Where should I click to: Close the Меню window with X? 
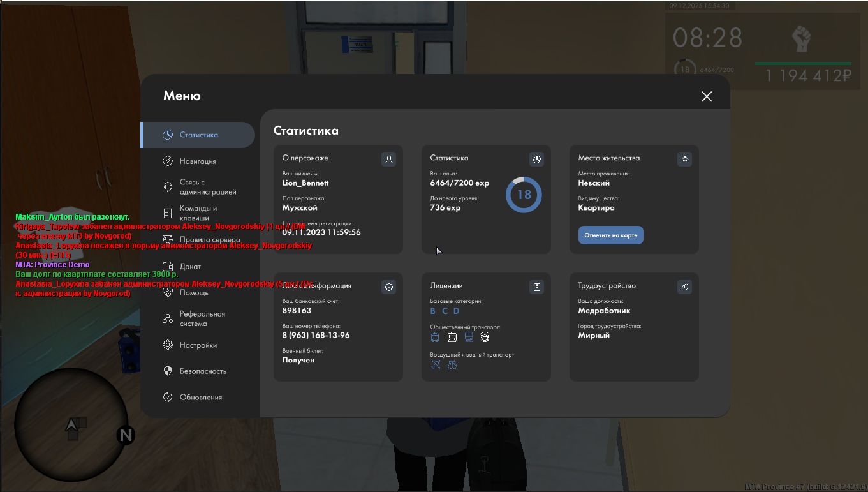coord(707,96)
